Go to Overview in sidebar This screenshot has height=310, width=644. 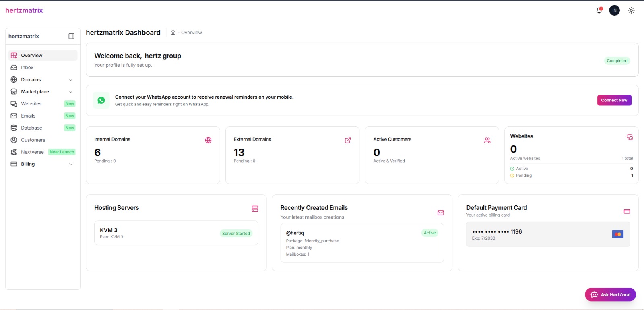point(43,56)
